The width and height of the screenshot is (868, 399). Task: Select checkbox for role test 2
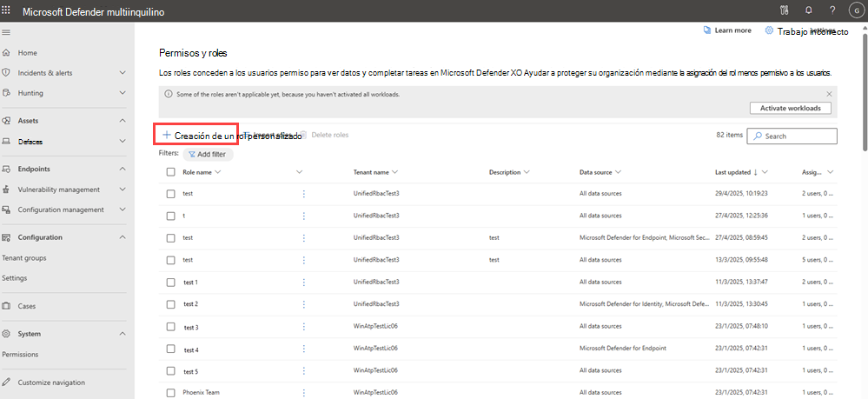tap(170, 304)
